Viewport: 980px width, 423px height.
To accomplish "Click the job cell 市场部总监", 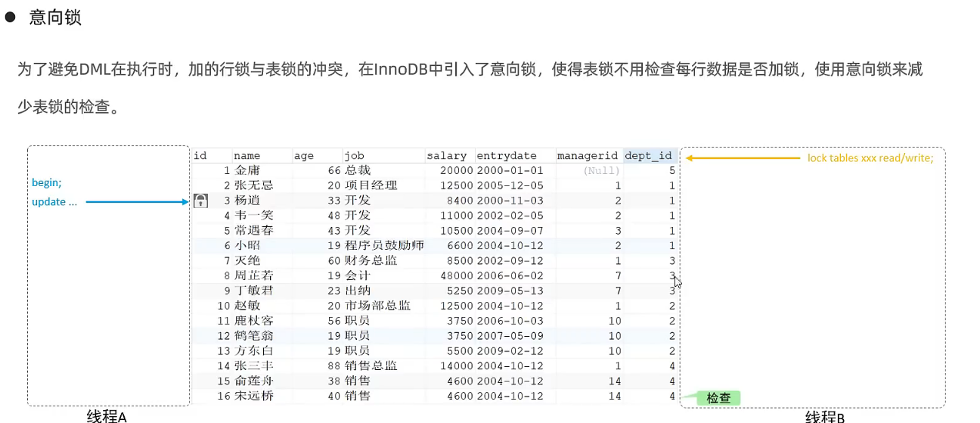I will point(378,306).
